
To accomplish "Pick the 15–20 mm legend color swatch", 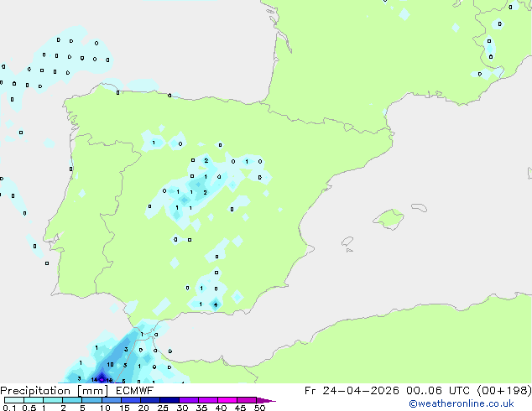I will 130,400.
